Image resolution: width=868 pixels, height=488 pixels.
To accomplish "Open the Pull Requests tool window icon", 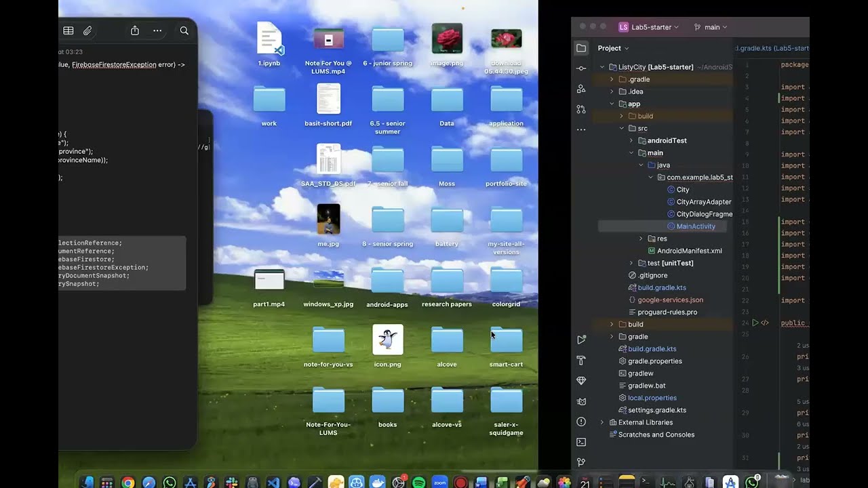I will point(581,109).
